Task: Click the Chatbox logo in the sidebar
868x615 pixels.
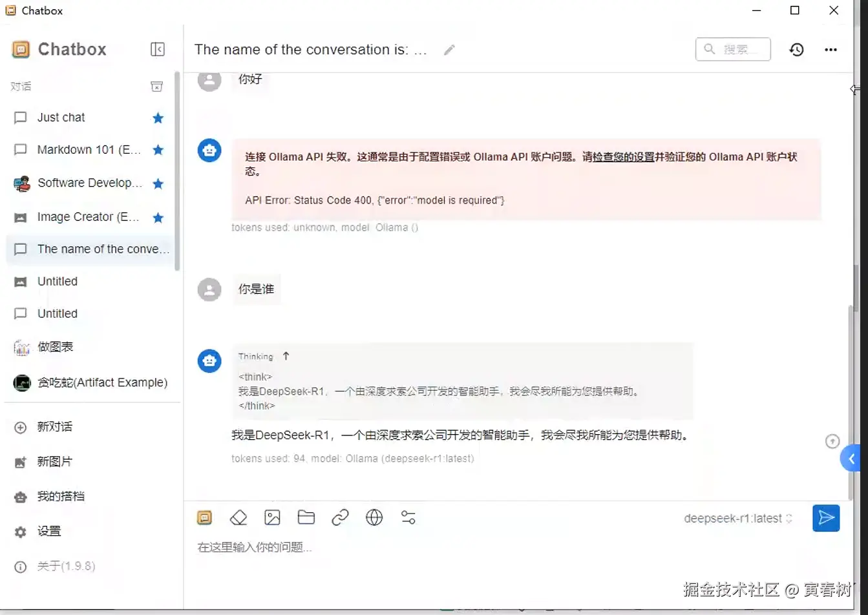Action: 21,49
